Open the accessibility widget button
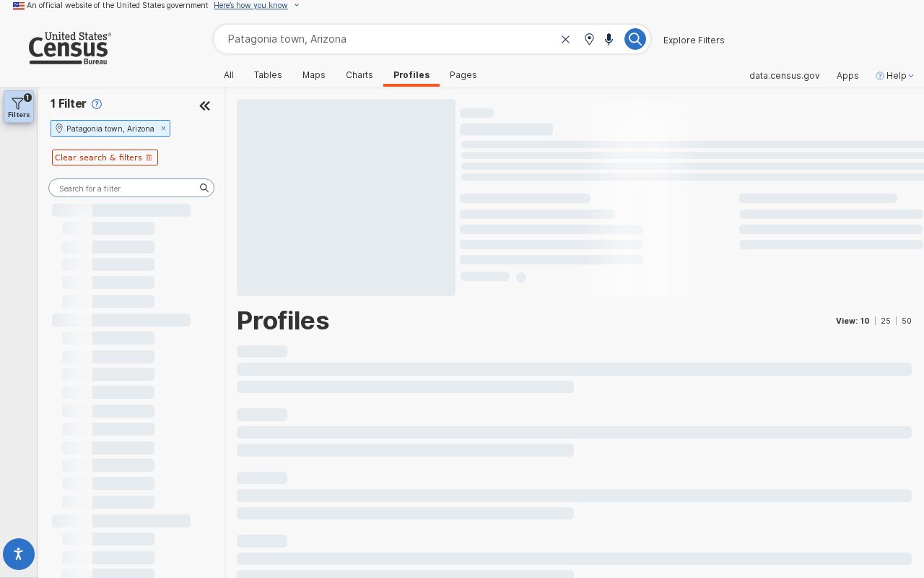The image size is (924, 578). coord(19,554)
